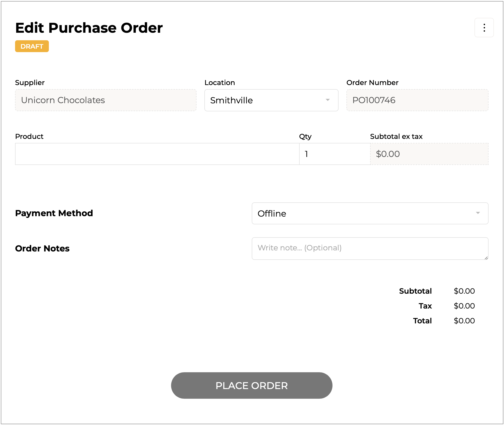Click the DRAFT status badge
This screenshot has height=425, width=504.
coord(32,46)
